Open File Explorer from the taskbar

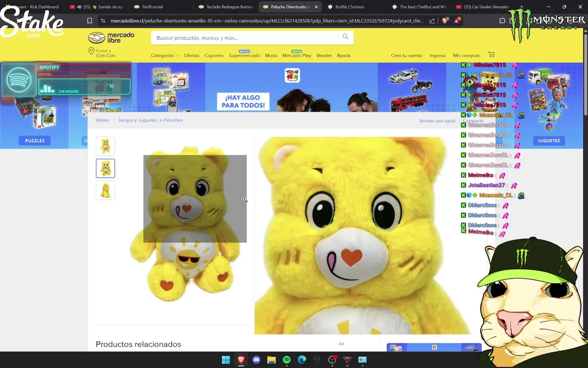272,360
